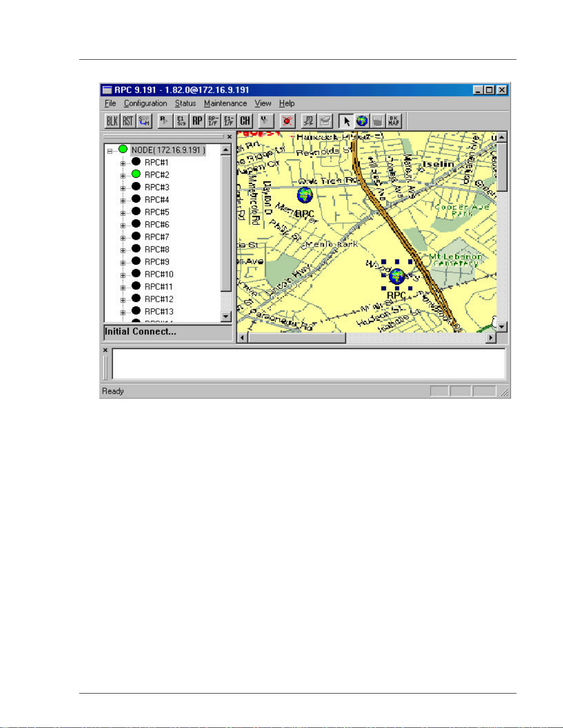Open the Help menu
The height and width of the screenshot is (728, 563).
[287, 103]
